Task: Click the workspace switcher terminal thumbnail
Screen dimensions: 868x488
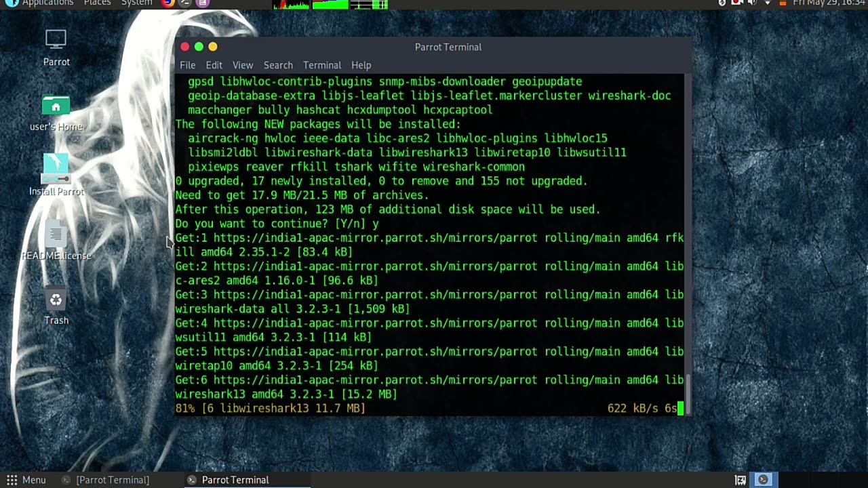Action: 763,480
